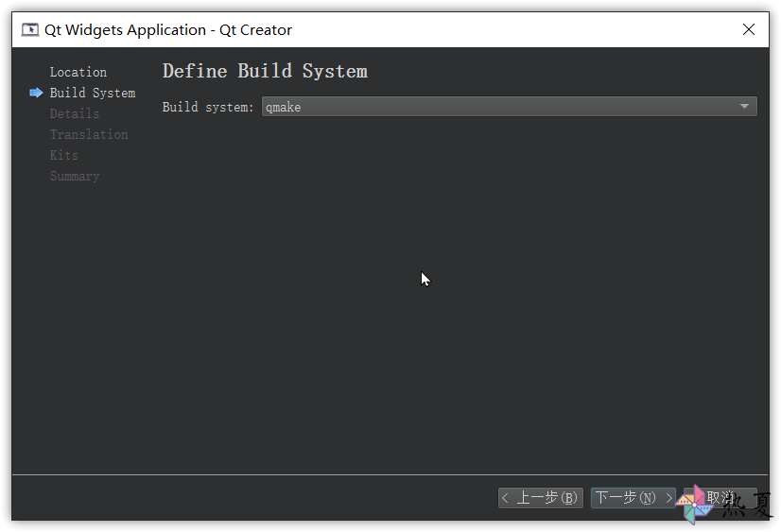Screen dimensions: 781x532
Task: Click the blue current-step arrow icon
Action: pos(36,93)
